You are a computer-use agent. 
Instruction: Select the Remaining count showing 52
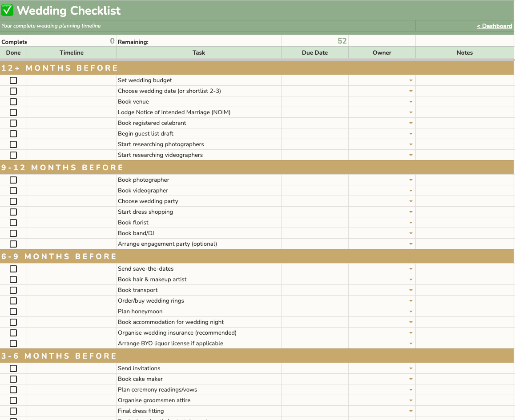(342, 40)
